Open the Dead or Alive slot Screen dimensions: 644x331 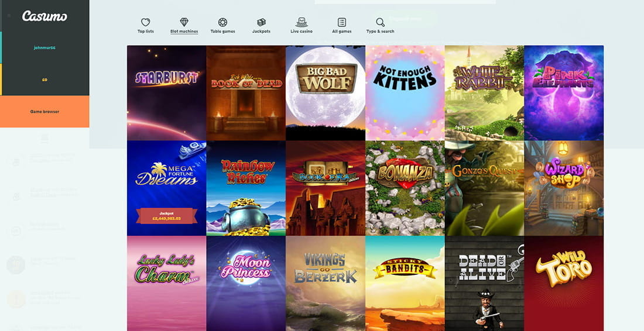(484, 284)
